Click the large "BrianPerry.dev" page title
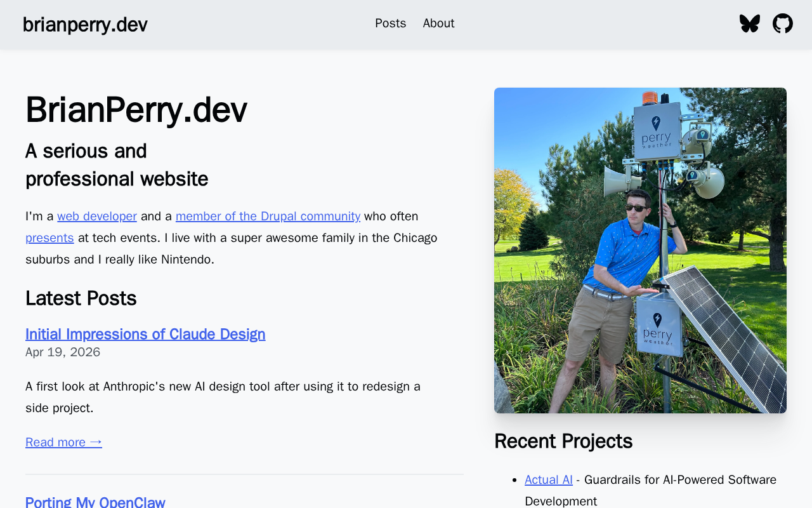This screenshot has height=508, width=812. click(x=136, y=110)
